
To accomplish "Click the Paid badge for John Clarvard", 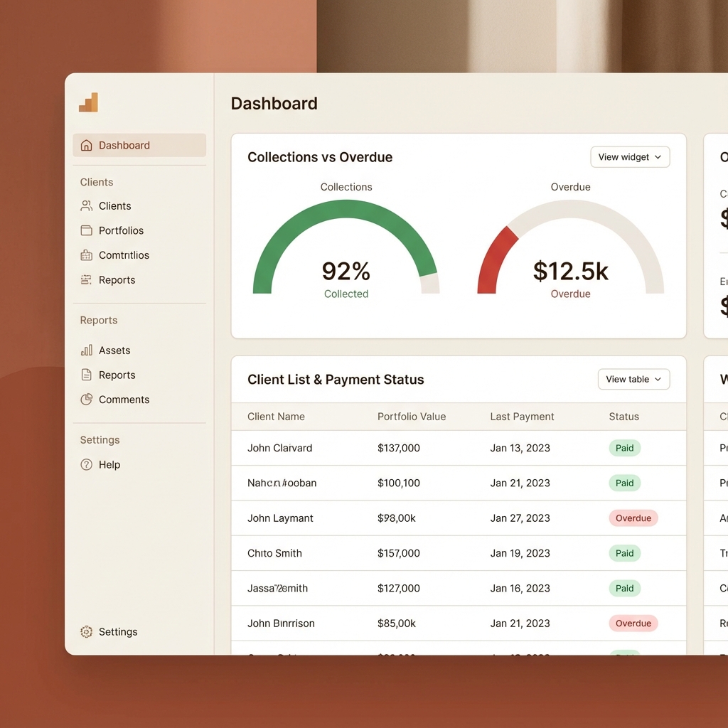I will pyautogui.click(x=624, y=448).
